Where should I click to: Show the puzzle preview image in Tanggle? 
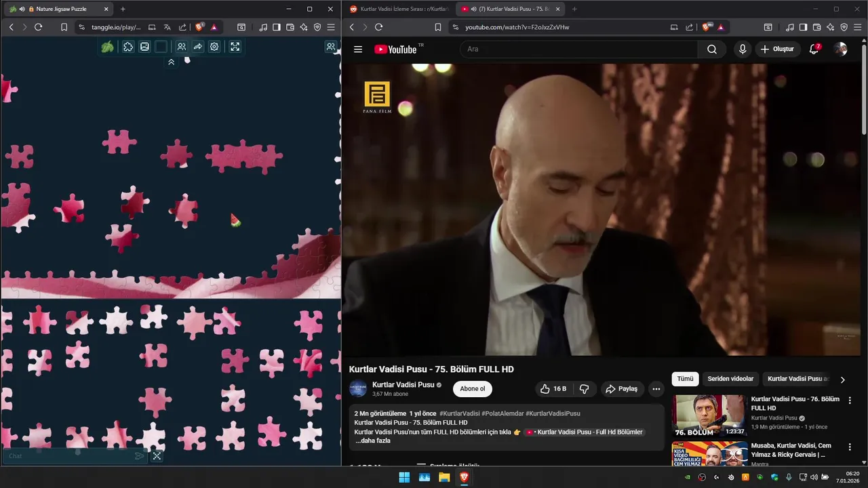coord(144,47)
